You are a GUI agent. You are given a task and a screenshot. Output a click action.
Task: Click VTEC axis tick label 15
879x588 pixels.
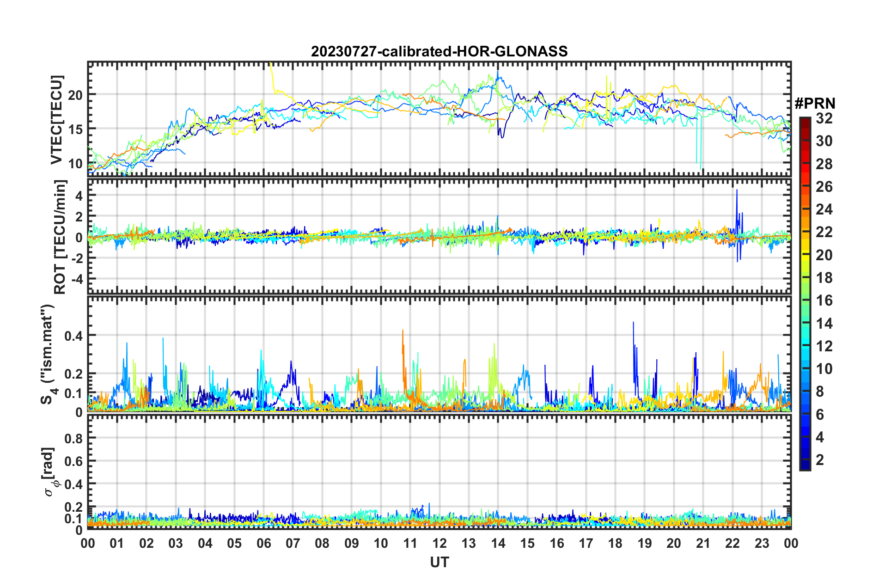click(75, 129)
